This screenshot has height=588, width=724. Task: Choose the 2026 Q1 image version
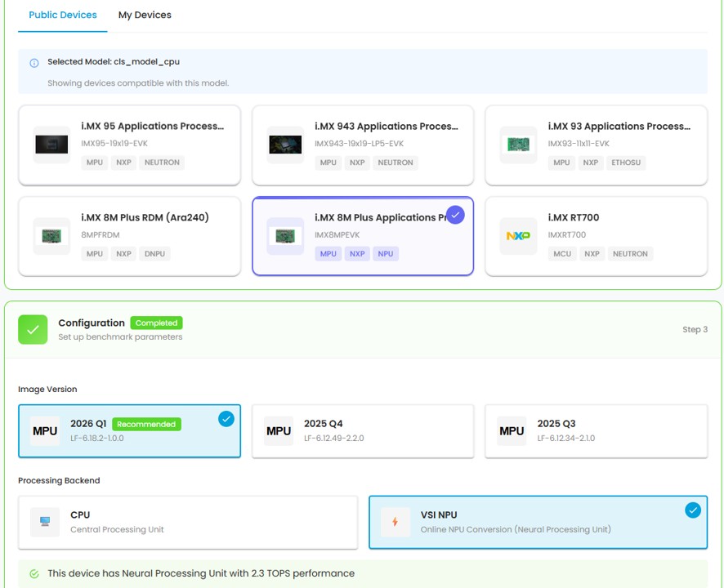(129, 431)
